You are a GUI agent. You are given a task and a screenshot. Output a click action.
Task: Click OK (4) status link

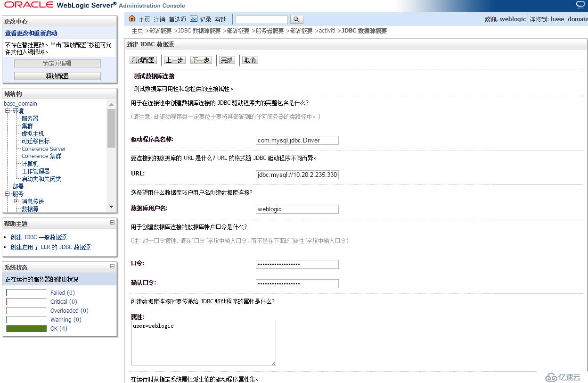click(x=59, y=328)
